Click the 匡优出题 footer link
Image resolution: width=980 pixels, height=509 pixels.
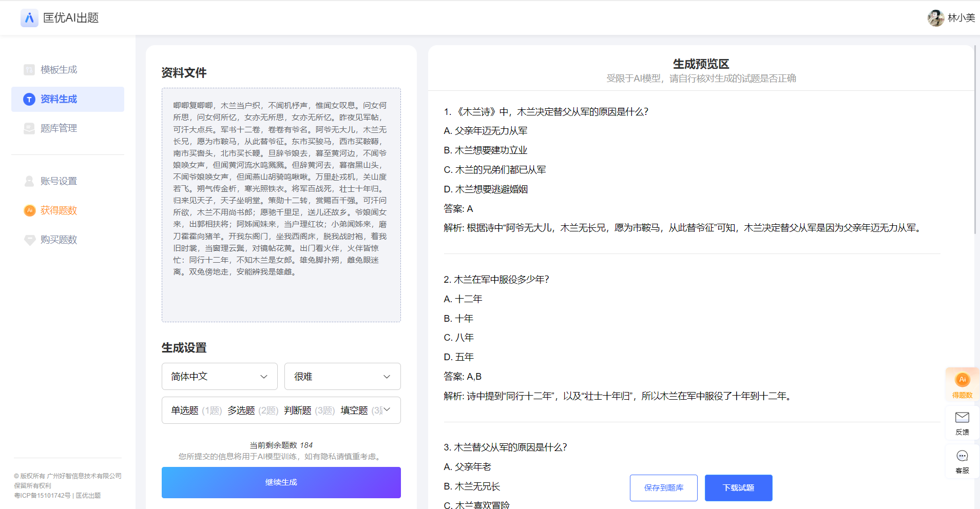[88, 496]
